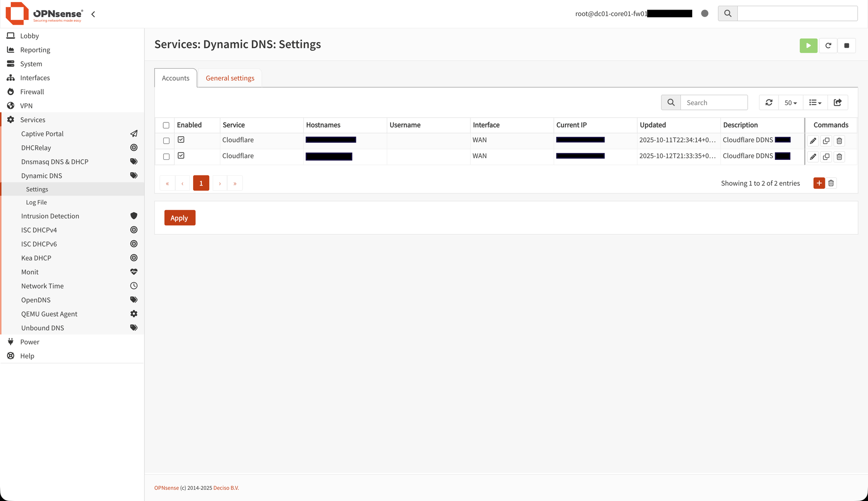Start the Dynamic DNS service

click(808, 46)
